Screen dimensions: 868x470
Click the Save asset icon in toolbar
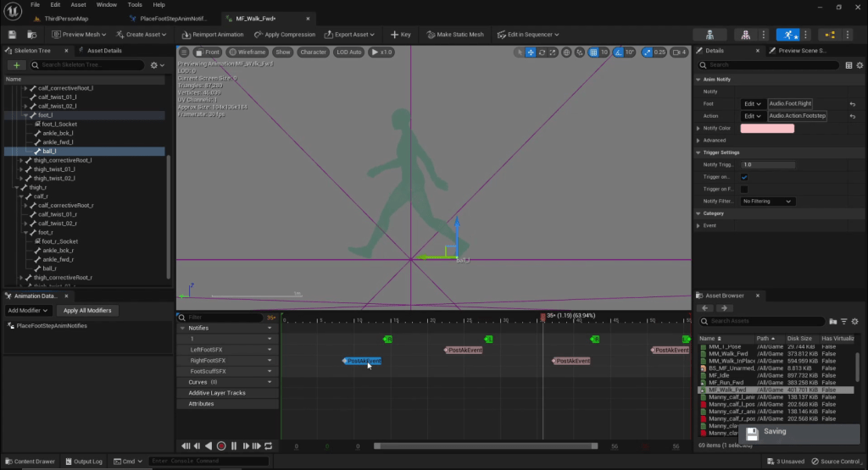coord(13,35)
